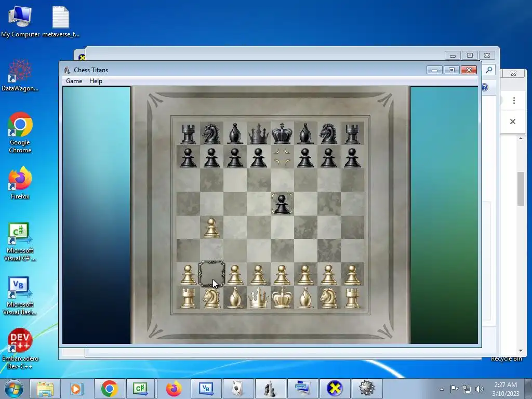Click the background window's scrollbar thumb
532x399 pixels.
click(521, 189)
